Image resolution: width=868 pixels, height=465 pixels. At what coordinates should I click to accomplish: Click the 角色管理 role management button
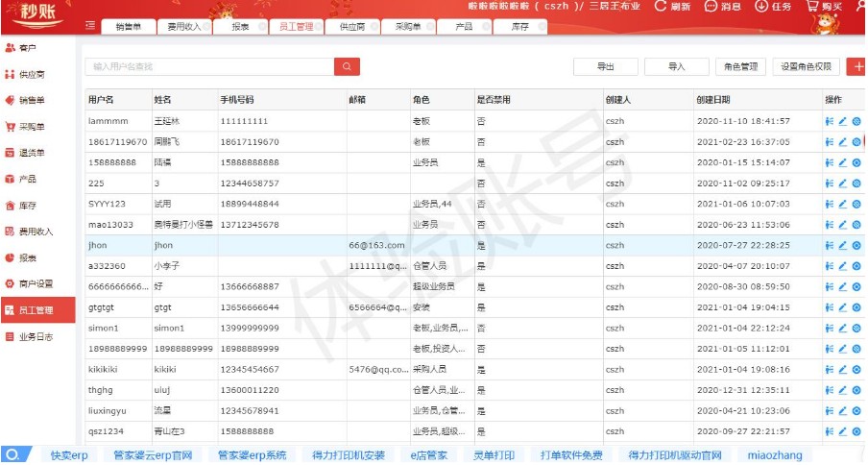click(739, 66)
